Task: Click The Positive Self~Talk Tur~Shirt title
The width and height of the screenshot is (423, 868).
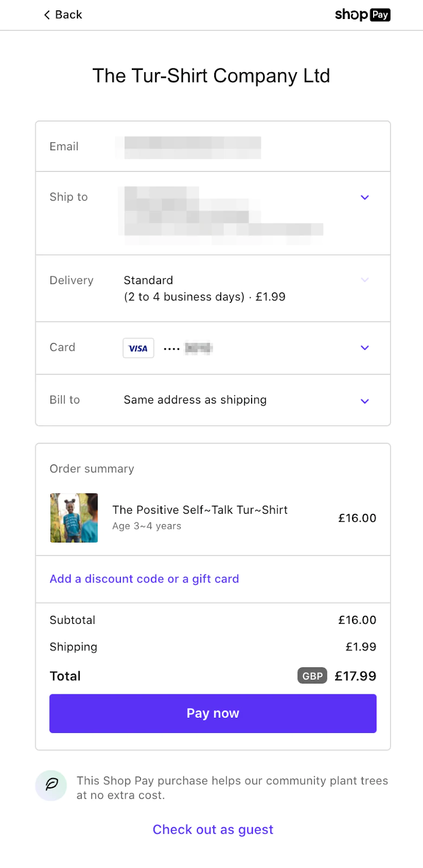Action: [x=200, y=510]
